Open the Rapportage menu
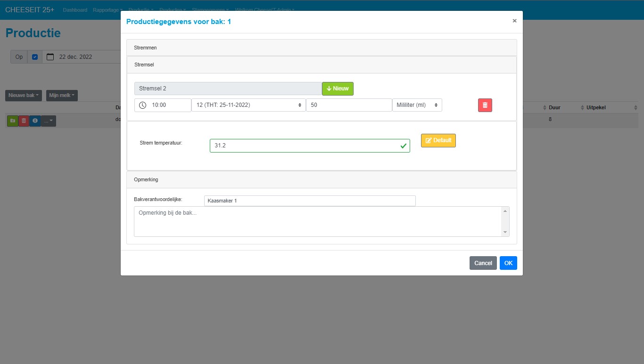 point(107,10)
